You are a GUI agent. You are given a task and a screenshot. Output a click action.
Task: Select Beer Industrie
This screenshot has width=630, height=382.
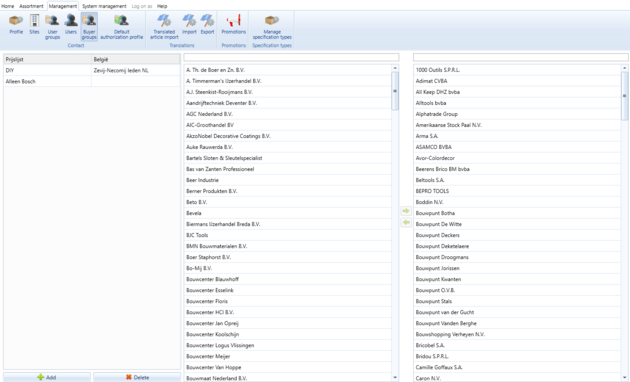[x=287, y=180]
